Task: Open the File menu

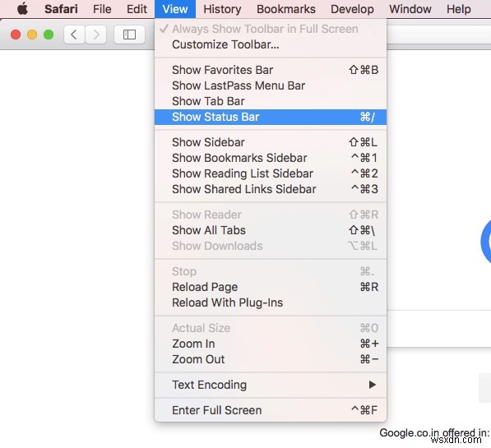Action: [102, 9]
